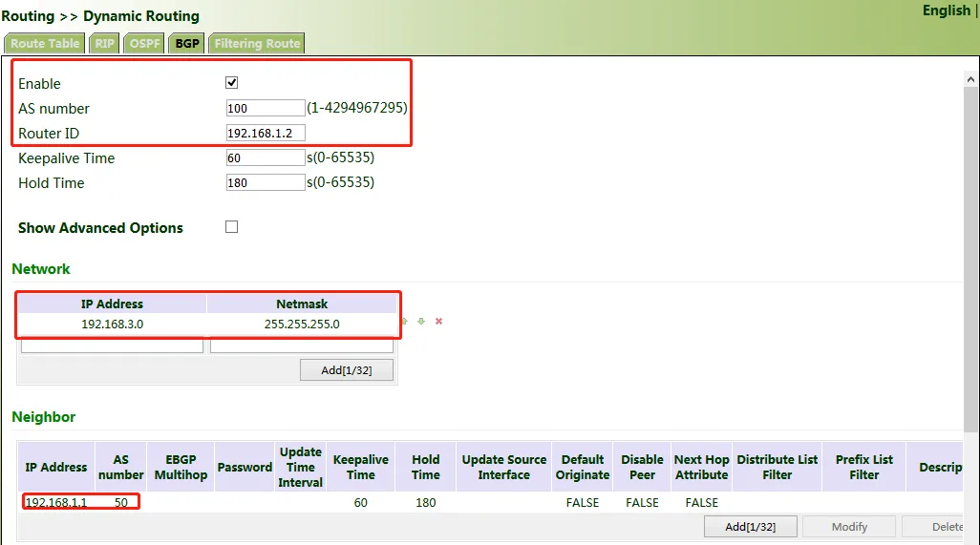Viewport: 980px width, 545px height.
Task: Open the OSPF tab
Action: click(x=144, y=43)
